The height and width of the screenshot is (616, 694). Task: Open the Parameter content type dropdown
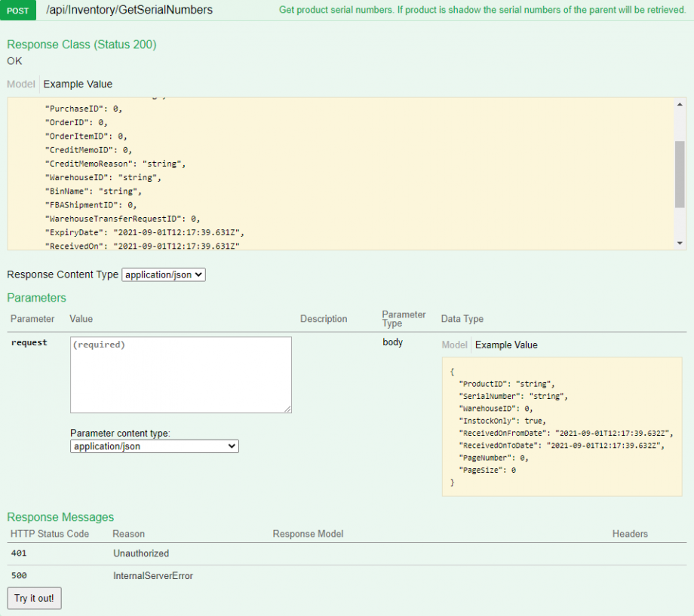(154, 446)
